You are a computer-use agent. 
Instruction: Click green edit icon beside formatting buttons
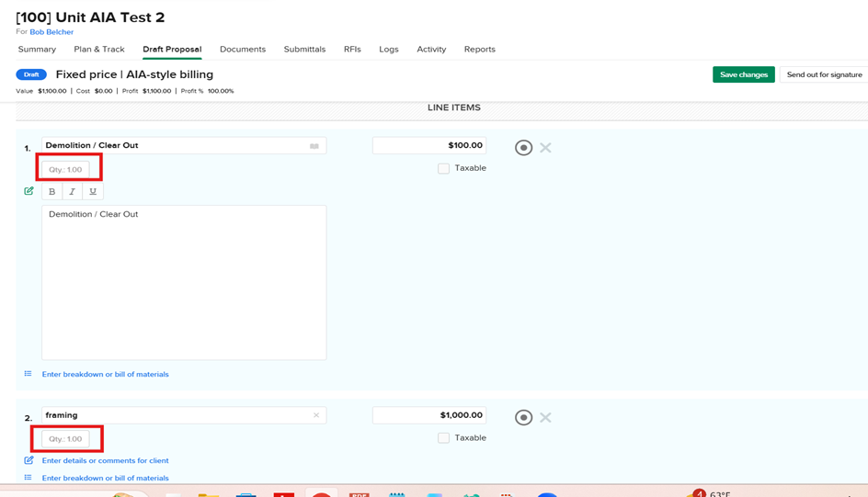(x=29, y=191)
